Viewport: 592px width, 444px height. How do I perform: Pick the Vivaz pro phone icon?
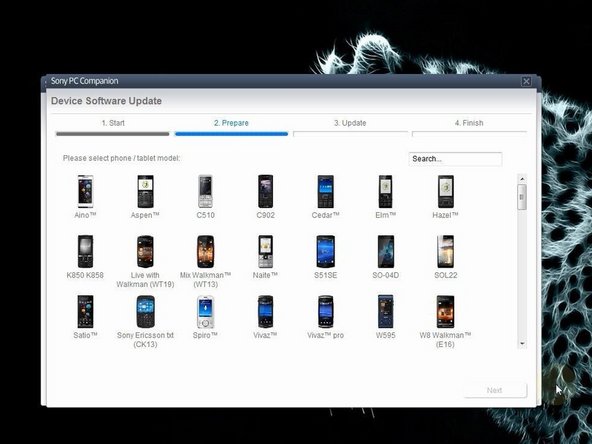point(325,311)
